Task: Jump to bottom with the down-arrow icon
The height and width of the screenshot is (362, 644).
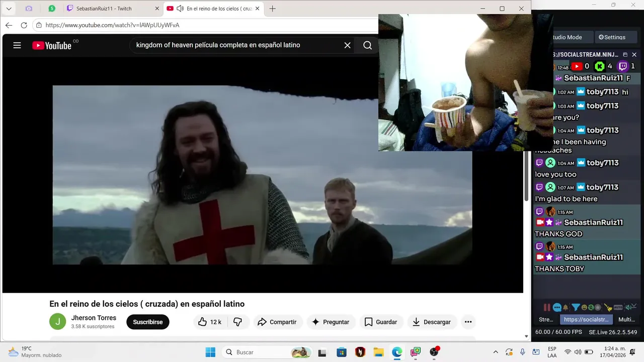Action: tap(634, 306)
